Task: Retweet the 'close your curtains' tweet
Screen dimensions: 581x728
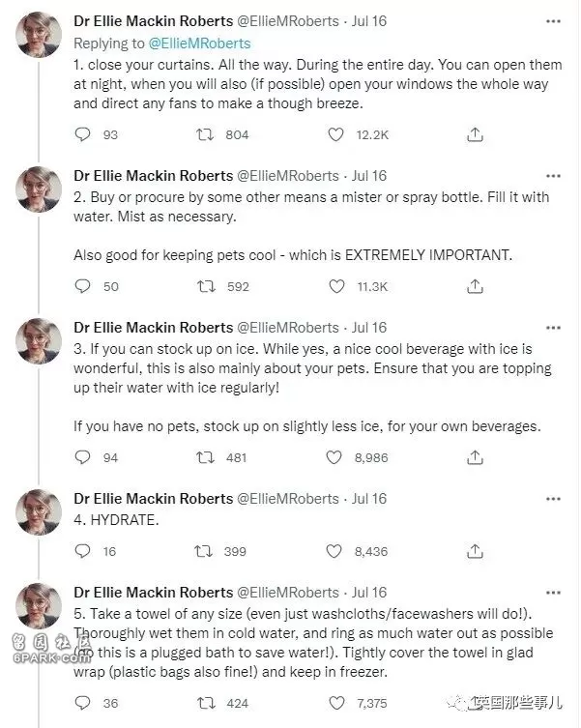Action: pyautogui.click(x=204, y=134)
